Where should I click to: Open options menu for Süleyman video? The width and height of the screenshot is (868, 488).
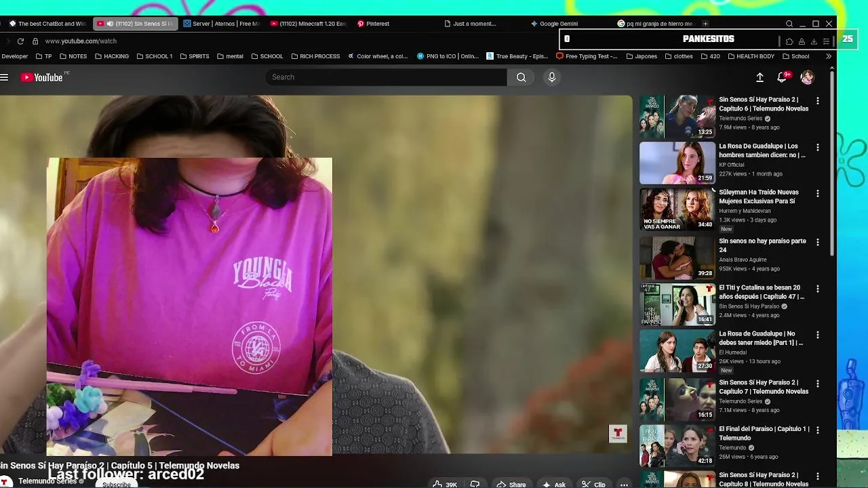pyautogui.click(x=818, y=193)
